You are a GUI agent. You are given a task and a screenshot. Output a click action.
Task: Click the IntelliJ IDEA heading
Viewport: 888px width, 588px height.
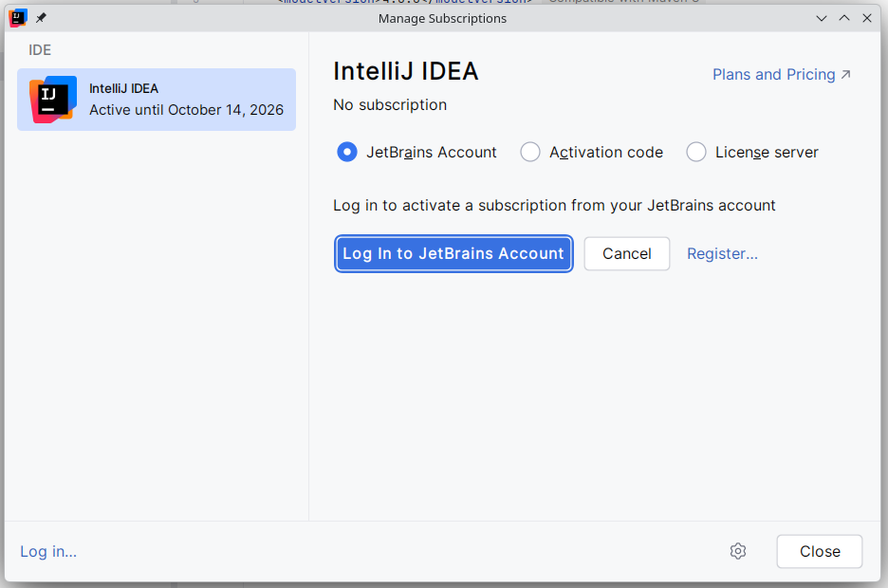click(405, 71)
